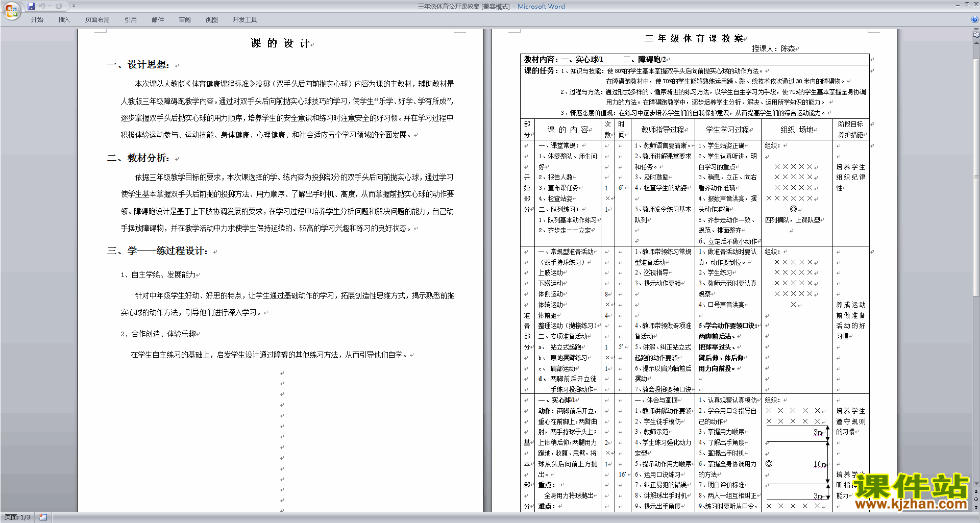This screenshot has width=980, height=523.
Task: Click the title 三年级体育课教案
Action: (694, 39)
